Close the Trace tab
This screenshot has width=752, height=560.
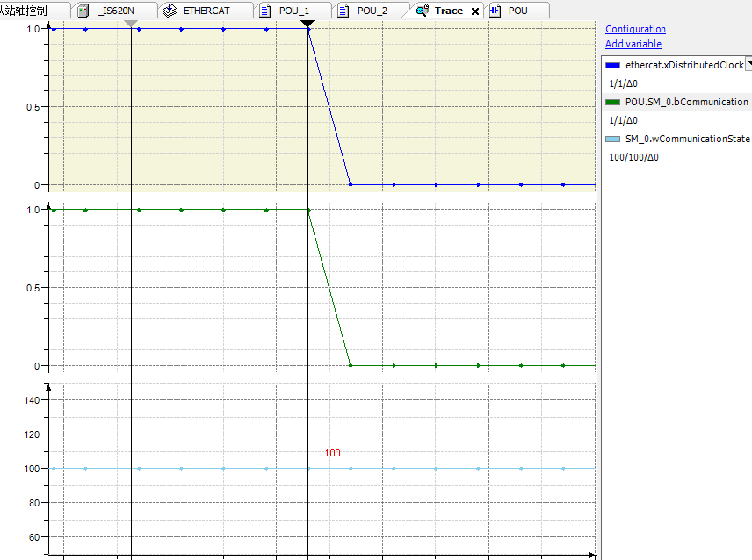point(474,11)
